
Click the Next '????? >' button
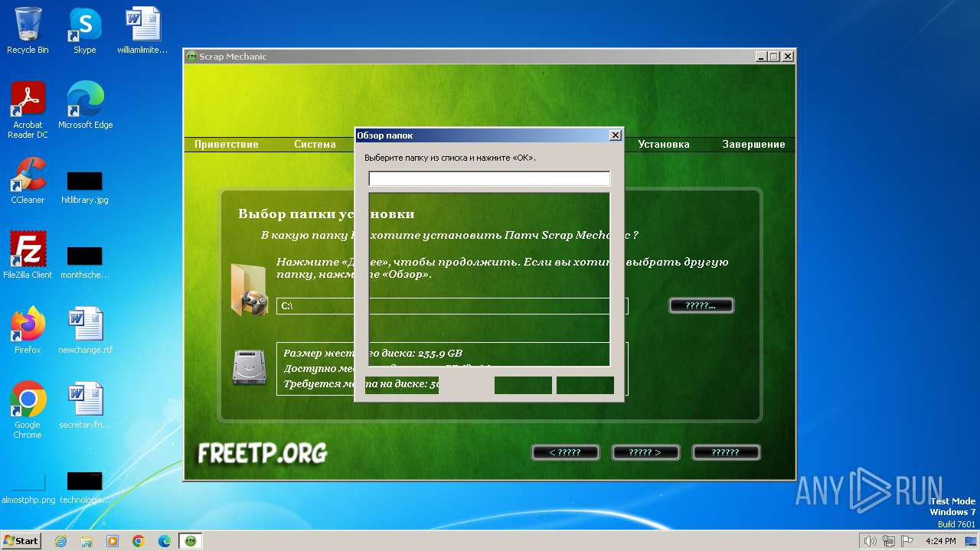click(645, 452)
